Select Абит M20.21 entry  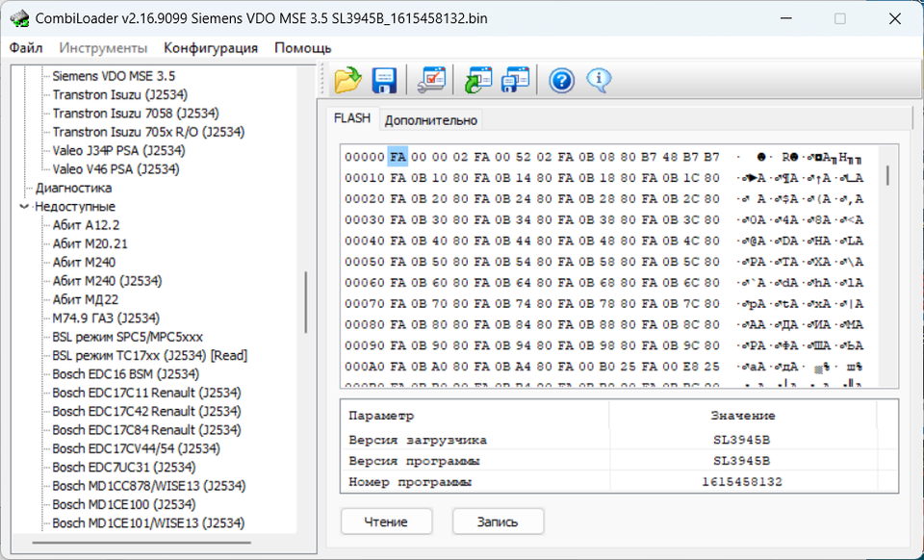[90, 243]
